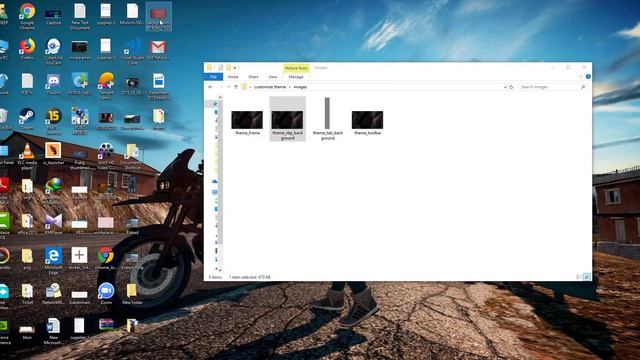The image size is (640, 360).
Task: Go up one folder level in Explorer
Action: point(236,87)
